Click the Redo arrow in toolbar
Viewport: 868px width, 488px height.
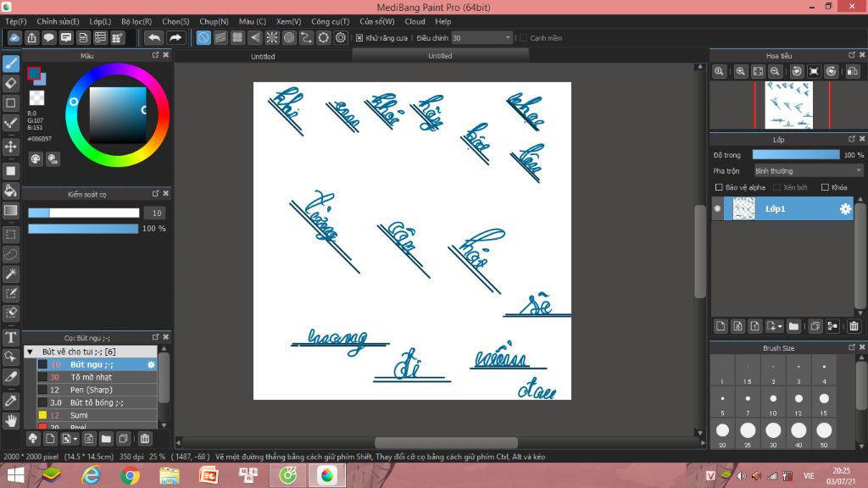pos(175,37)
